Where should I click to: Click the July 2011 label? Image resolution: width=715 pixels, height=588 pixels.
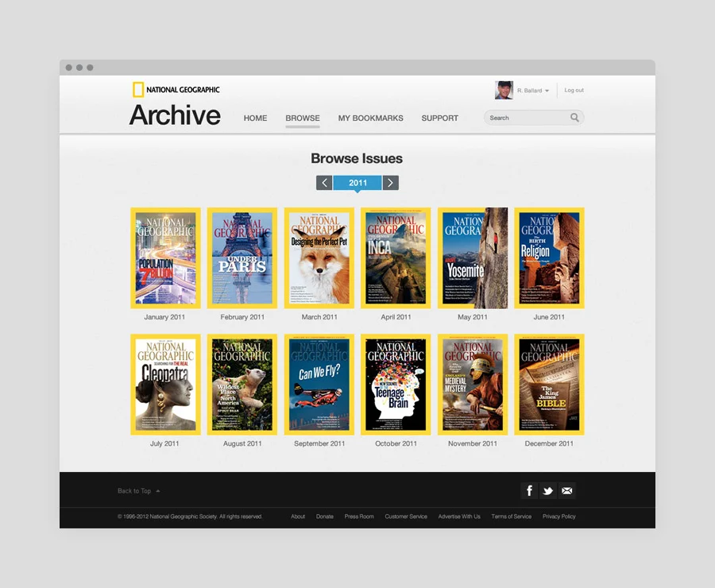pos(164,443)
